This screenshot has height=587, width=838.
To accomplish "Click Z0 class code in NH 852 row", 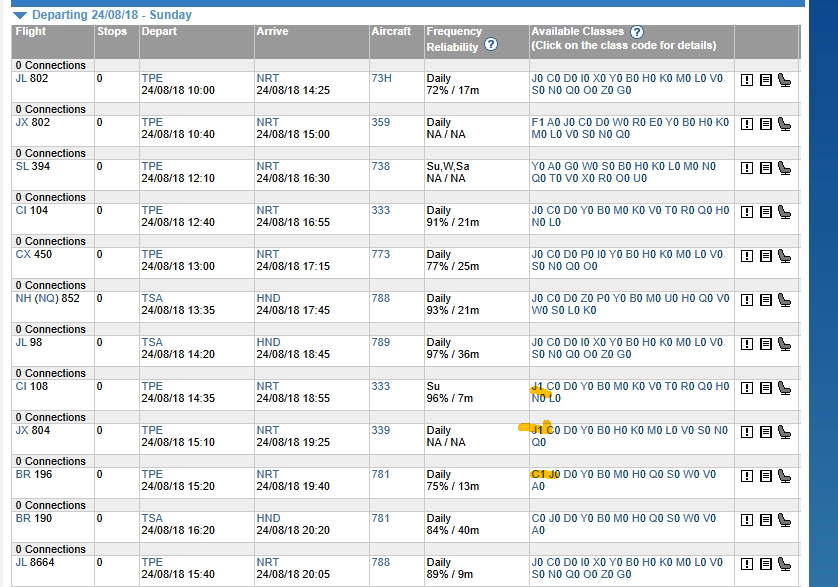I will coord(587,298).
